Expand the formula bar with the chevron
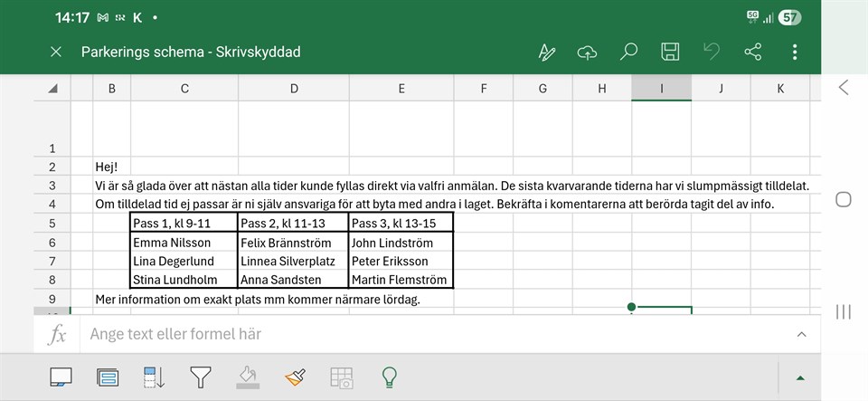The image size is (868, 401). [801, 334]
